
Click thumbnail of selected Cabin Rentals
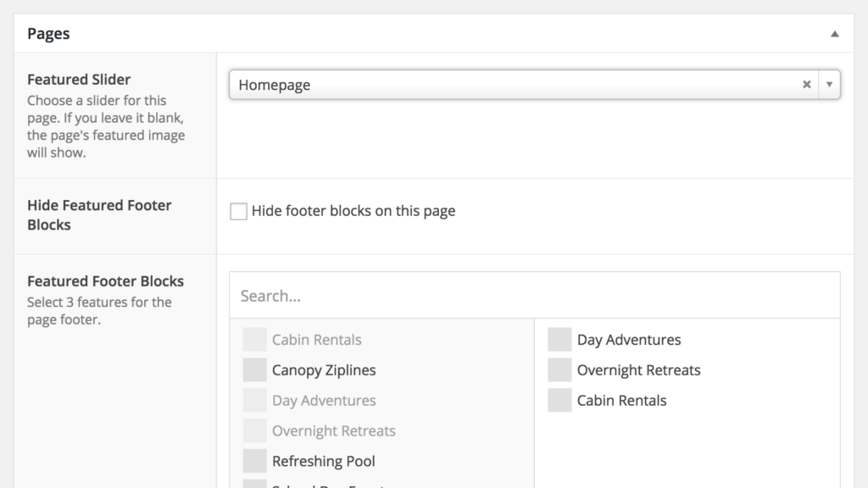[x=559, y=401]
